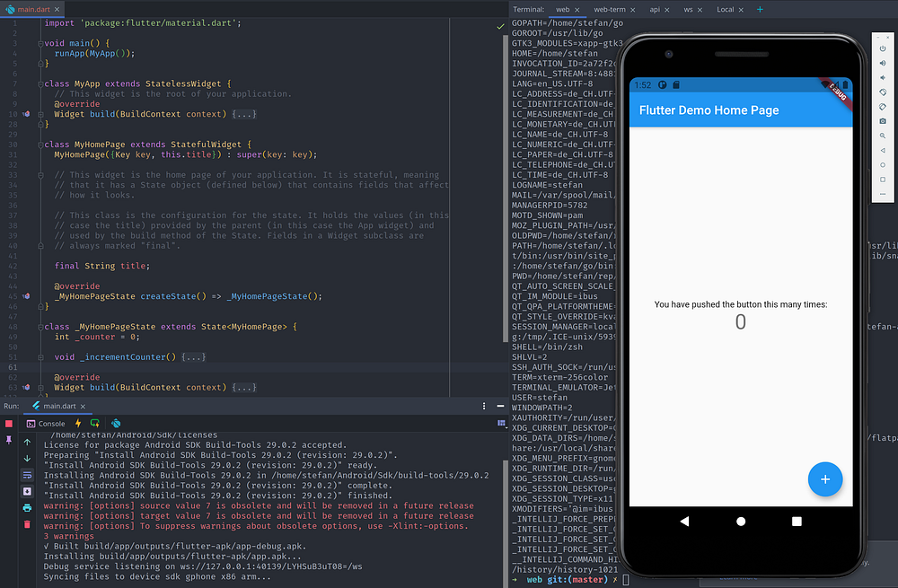Add a new terminal session
The width and height of the screenshot is (898, 588).
[x=760, y=10]
